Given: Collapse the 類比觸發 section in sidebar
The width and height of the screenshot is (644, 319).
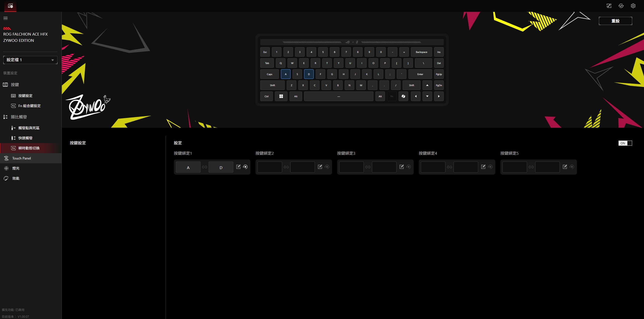Looking at the screenshot, I should [x=19, y=117].
